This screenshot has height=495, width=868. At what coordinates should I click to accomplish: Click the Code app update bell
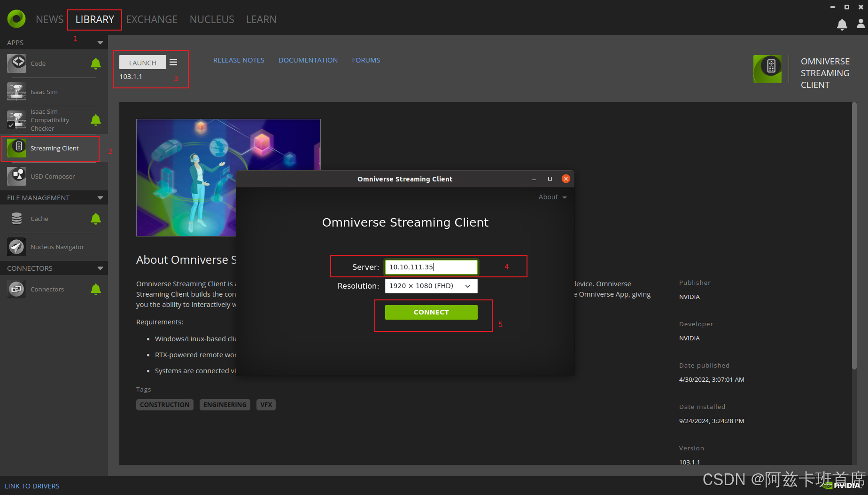click(x=96, y=63)
